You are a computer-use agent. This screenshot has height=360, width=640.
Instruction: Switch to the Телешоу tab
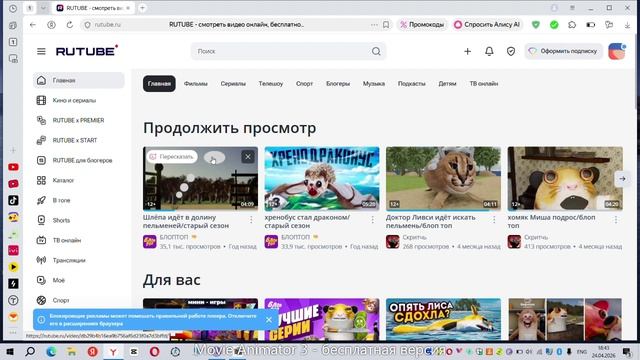point(271,84)
